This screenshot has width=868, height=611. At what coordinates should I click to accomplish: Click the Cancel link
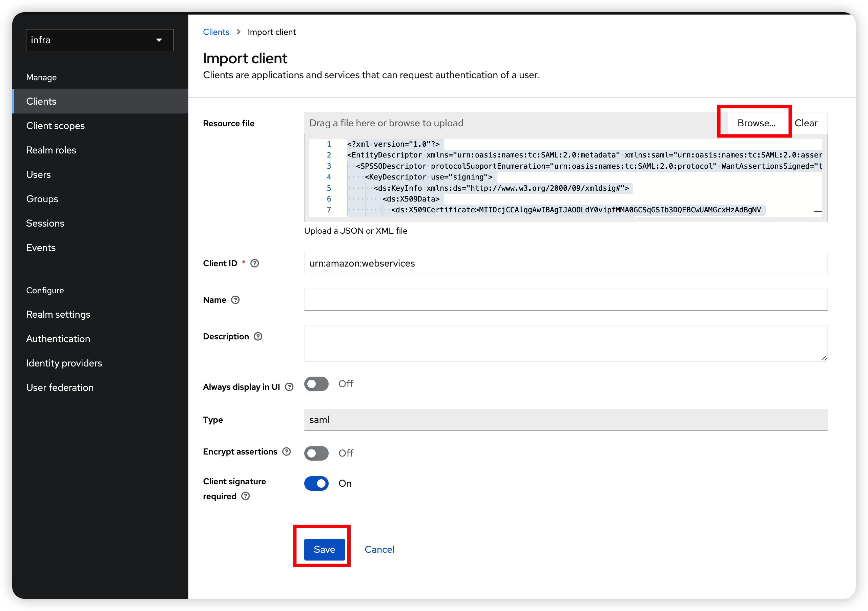[379, 549]
